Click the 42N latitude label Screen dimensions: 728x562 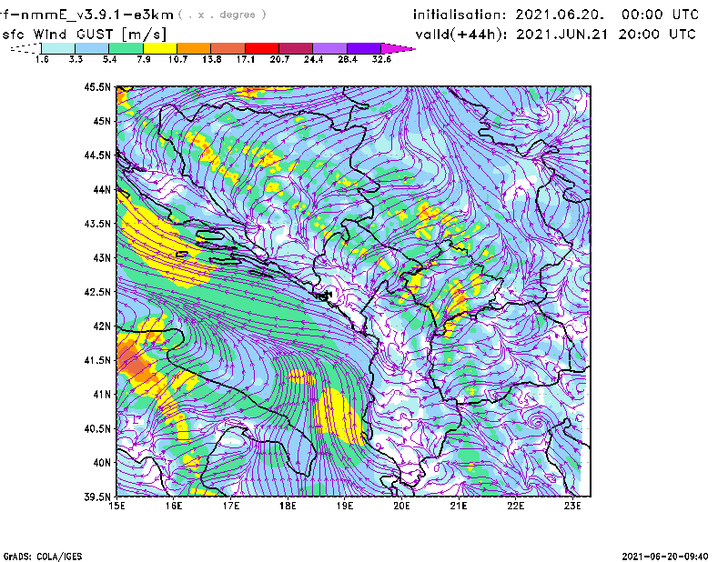[102, 326]
